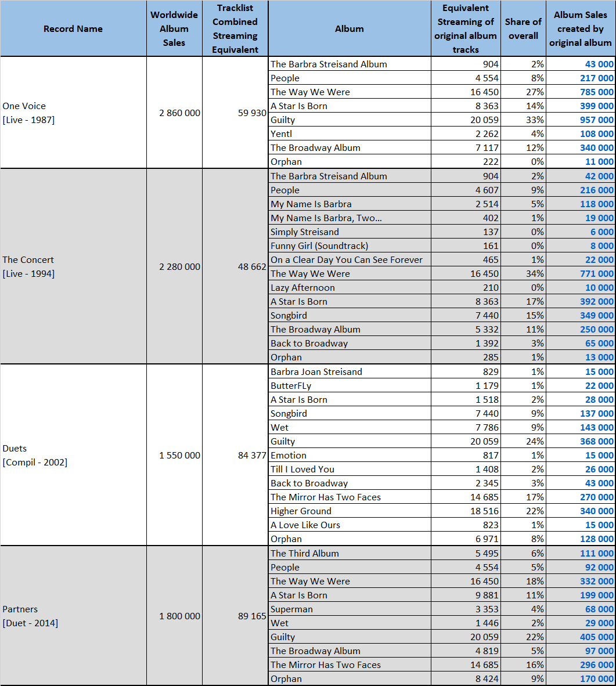Click streaming value 6 971
This screenshot has width=616, height=686.
click(466, 539)
